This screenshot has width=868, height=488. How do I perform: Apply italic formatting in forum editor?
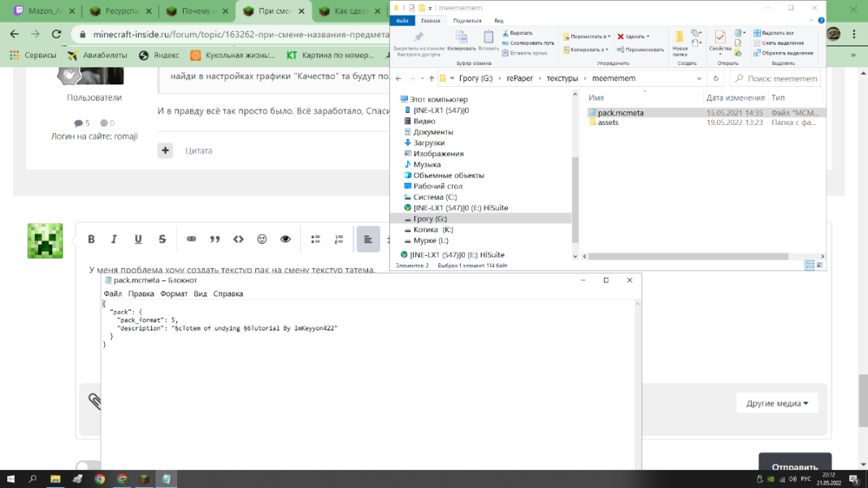point(114,240)
